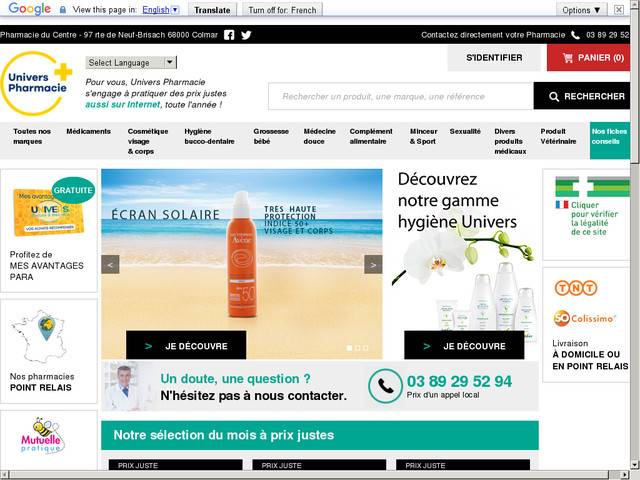Focus the product search input field

click(401, 96)
